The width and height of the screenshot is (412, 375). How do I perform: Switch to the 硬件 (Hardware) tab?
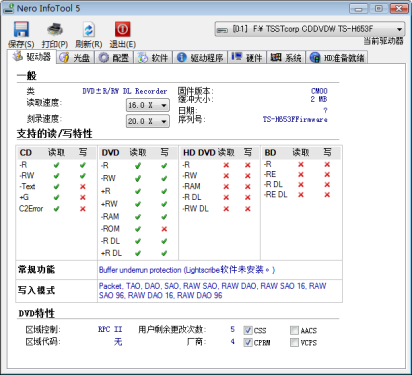247,58
